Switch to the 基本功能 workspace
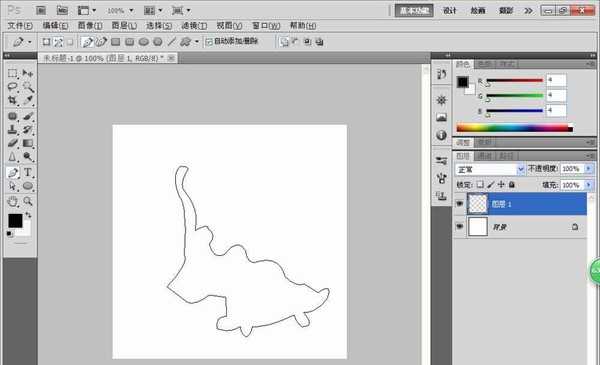The width and height of the screenshot is (600, 365). tap(414, 11)
